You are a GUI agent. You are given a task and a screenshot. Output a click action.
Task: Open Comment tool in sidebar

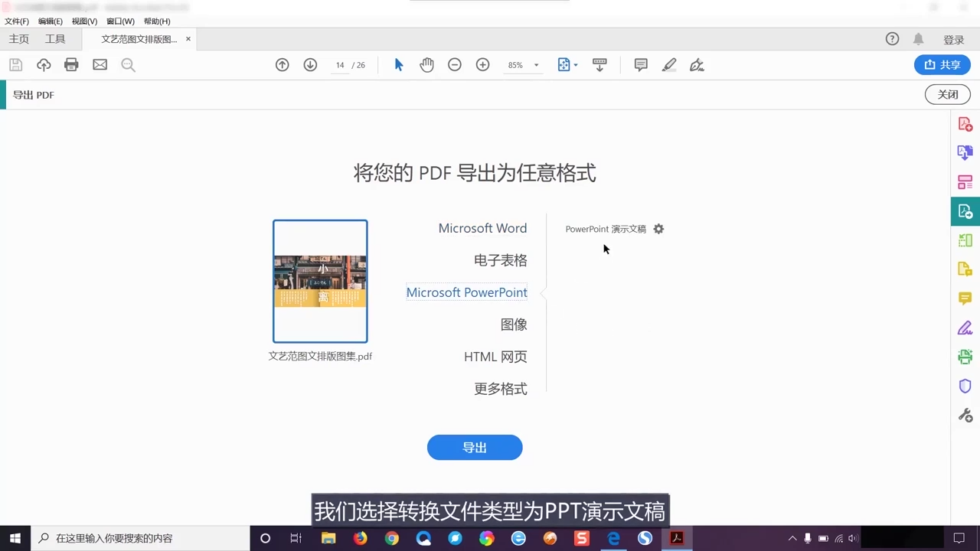(965, 298)
